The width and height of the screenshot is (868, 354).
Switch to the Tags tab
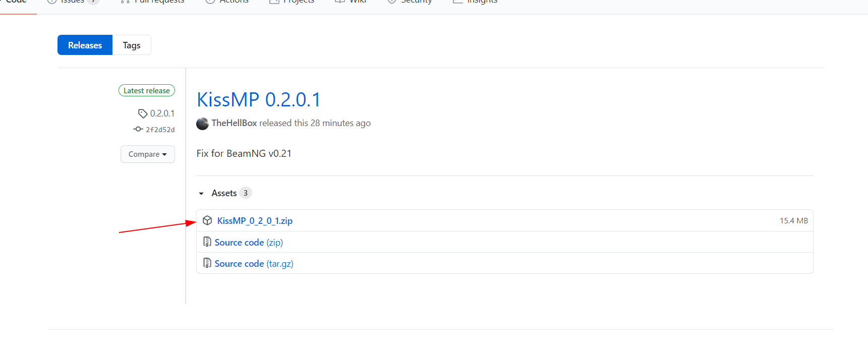point(132,45)
